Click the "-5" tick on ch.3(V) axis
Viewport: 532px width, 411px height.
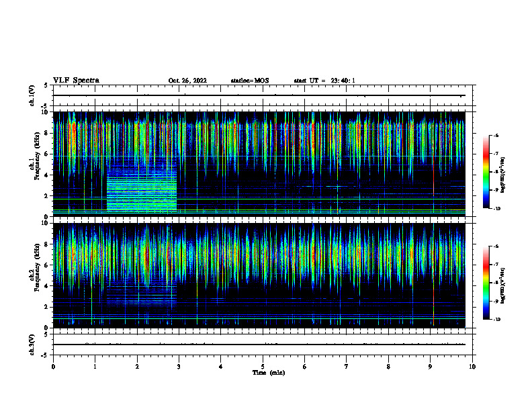pos(46,355)
